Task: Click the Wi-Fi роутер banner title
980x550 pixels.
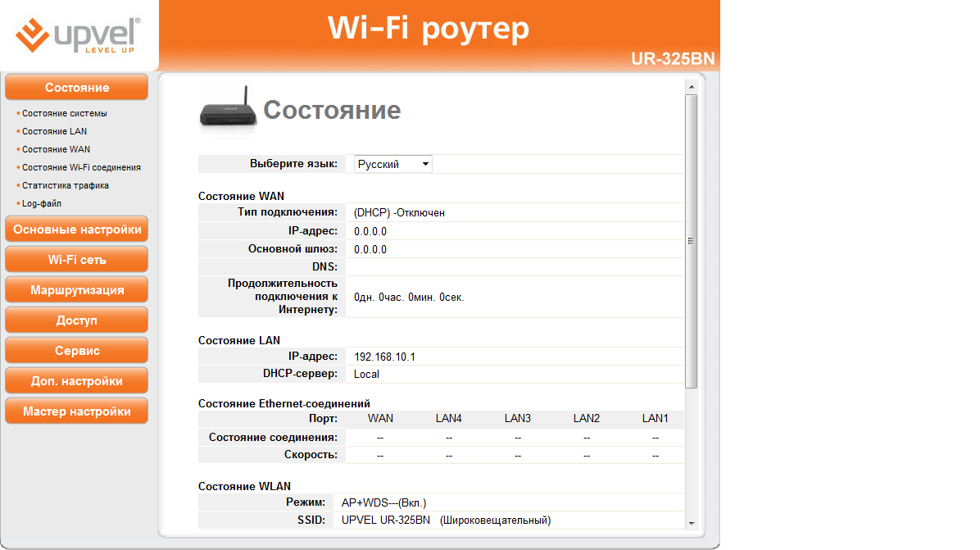Action: coord(429,28)
